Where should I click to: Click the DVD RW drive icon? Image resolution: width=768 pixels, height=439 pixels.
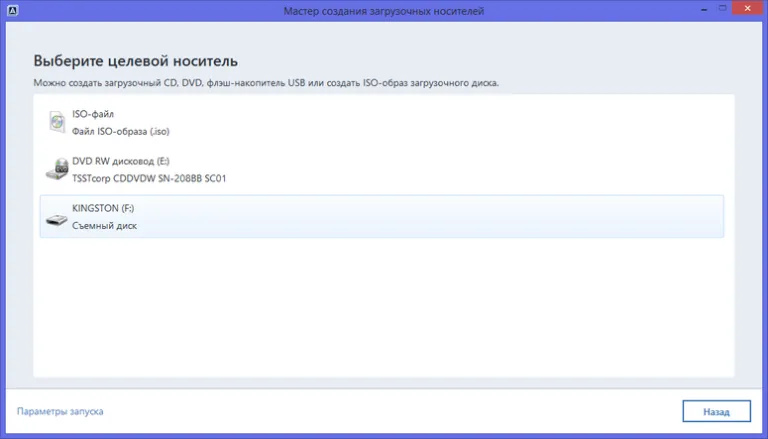pyautogui.click(x=57, y=169)
